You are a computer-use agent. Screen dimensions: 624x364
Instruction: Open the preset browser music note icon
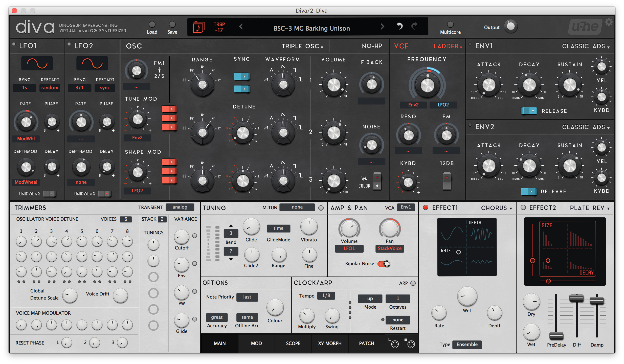tap(198, 27)
